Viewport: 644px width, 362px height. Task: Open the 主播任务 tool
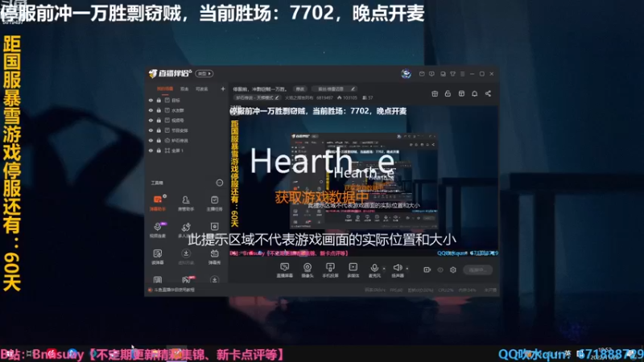pyautogui.click(x=214, y=203)
